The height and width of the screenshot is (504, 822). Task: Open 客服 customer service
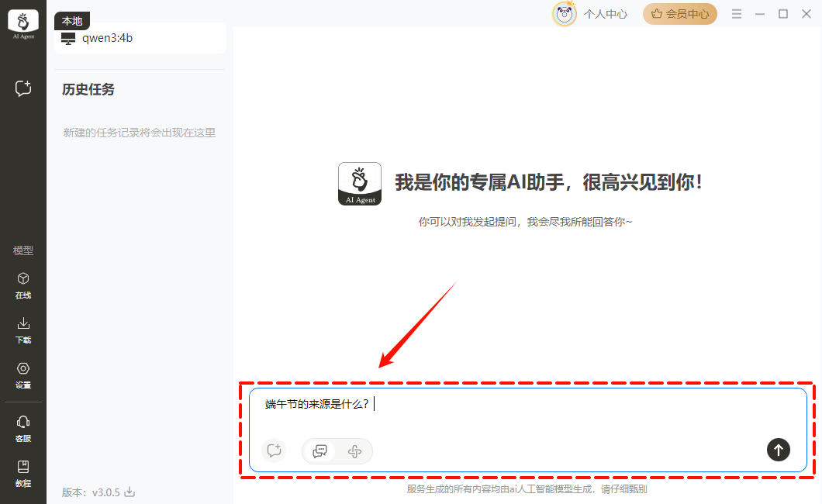coord(23,428)
